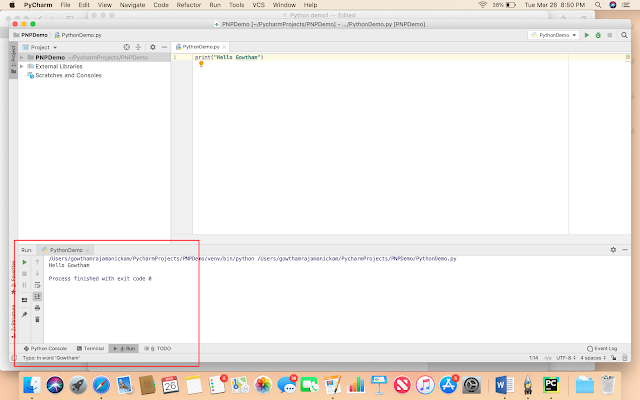Viewport: 640px width, 400px height.
Task: Open the Navigate menu
Action: (132, 5)
